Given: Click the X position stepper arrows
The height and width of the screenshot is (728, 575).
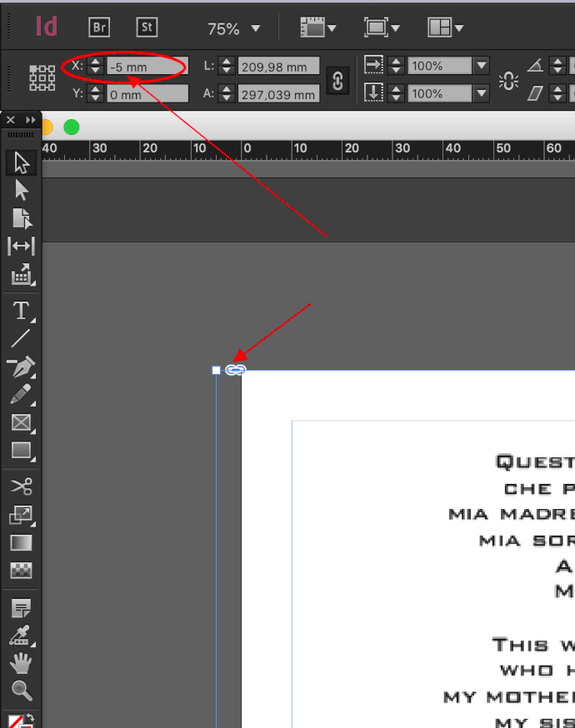Looking at the screenshot, I should (95, 66).
